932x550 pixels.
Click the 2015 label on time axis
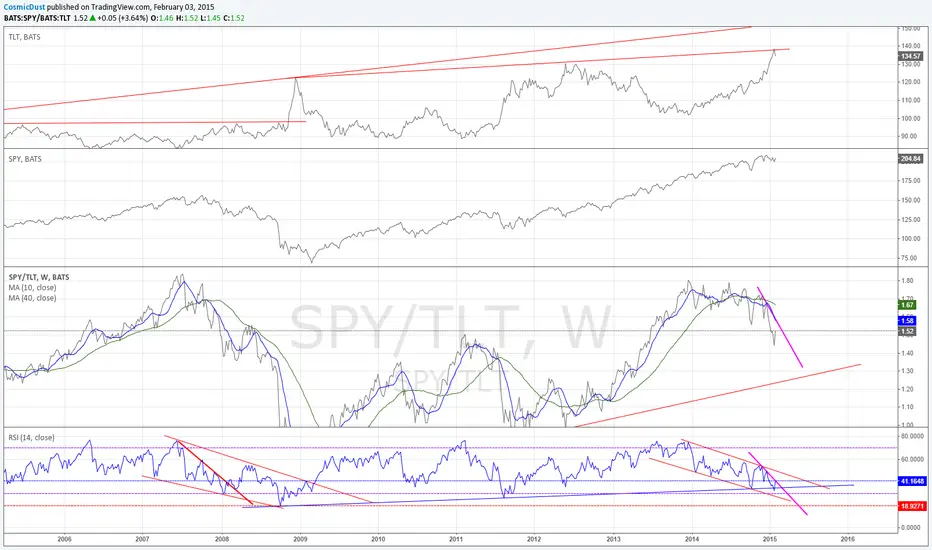(x=770, y=539)
